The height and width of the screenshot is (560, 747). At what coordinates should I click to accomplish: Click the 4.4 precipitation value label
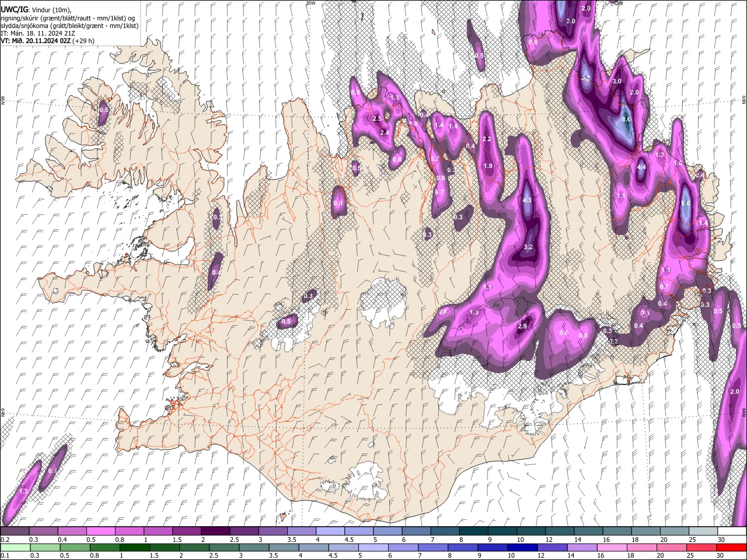point(641,167)
